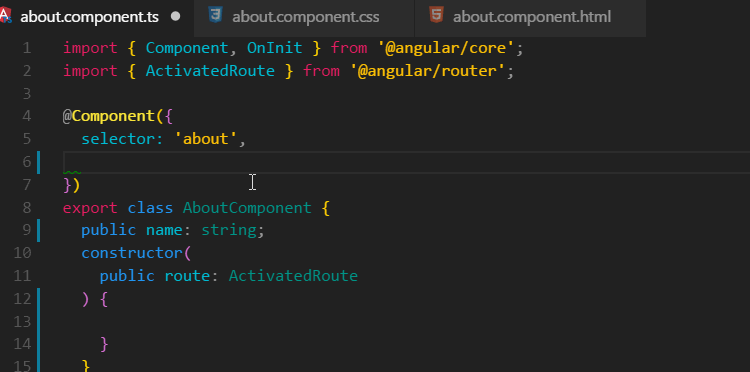Click the constructor keyword

[x=132, y=253]
